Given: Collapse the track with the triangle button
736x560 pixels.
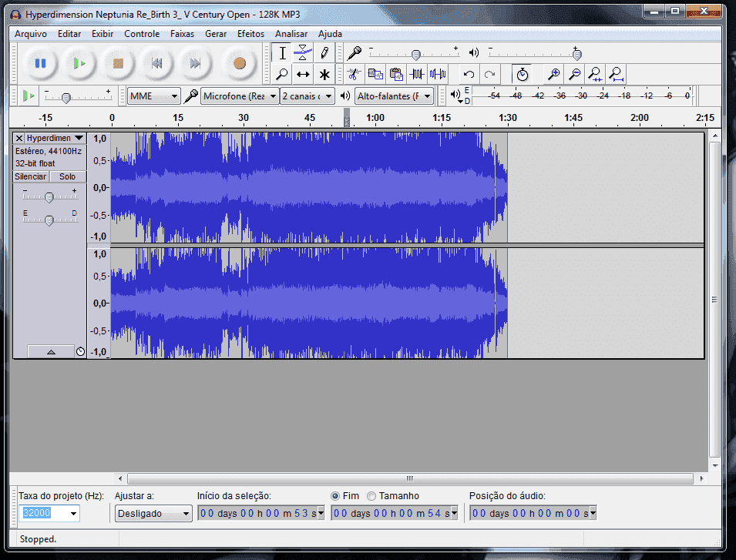Looking at the screenshot, I should pyautogui.click(x=51, y=352).
